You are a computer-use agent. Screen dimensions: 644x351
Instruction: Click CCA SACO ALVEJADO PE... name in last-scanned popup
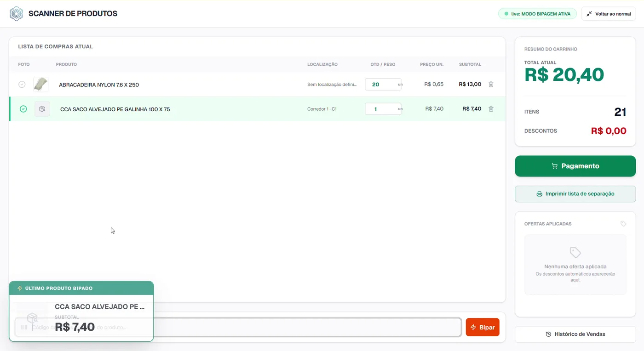pyautogui.click(x=99, y=306)
